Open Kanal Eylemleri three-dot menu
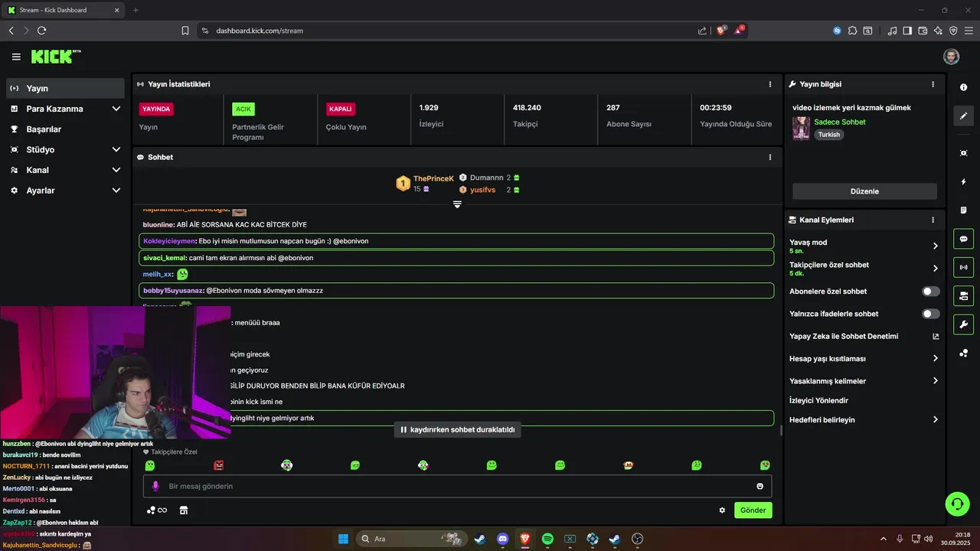 [933, 220]
